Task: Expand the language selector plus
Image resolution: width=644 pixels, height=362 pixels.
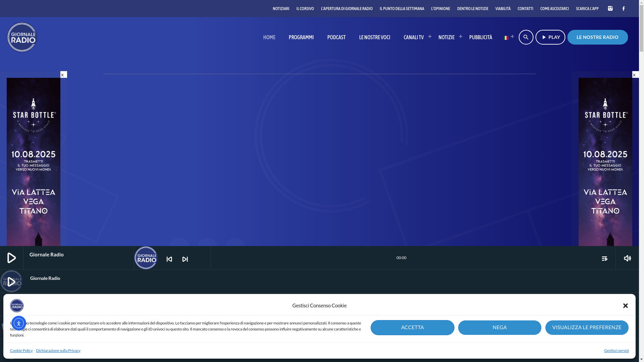Action: click(x=512, y=37)
